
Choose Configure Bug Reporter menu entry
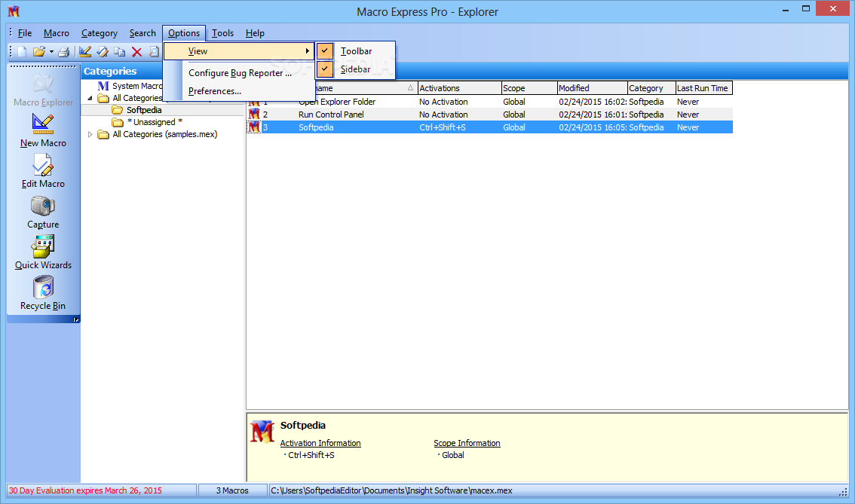240,73
